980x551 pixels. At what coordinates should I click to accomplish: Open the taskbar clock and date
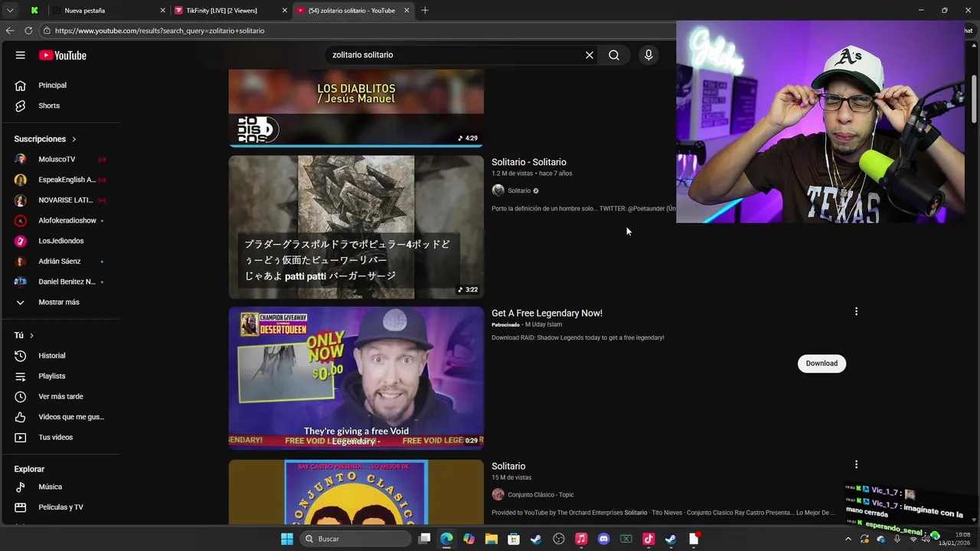coord(955,539)
